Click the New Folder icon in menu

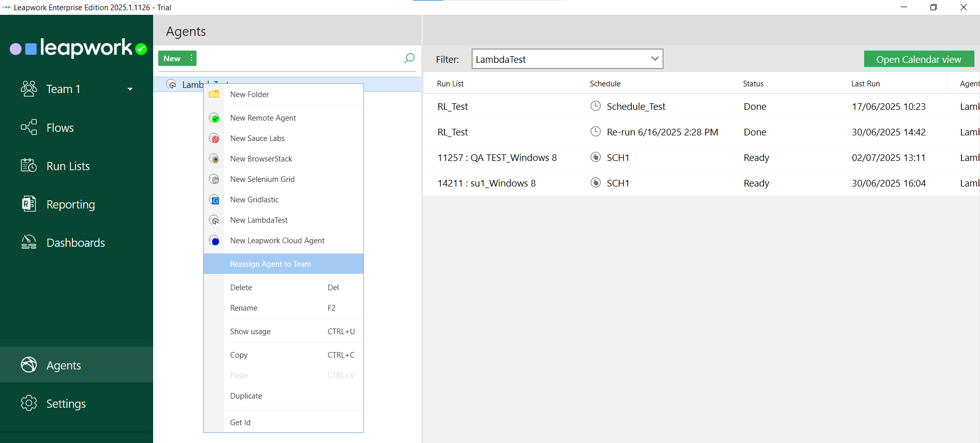click(x=214, y=95)
